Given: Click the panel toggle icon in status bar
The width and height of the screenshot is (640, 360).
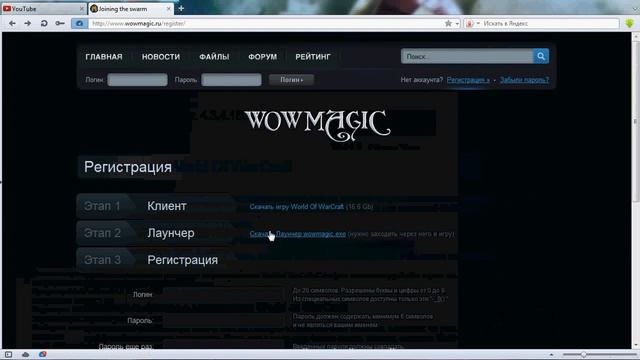Looking at the screenshot, I should tap(9, 355).
